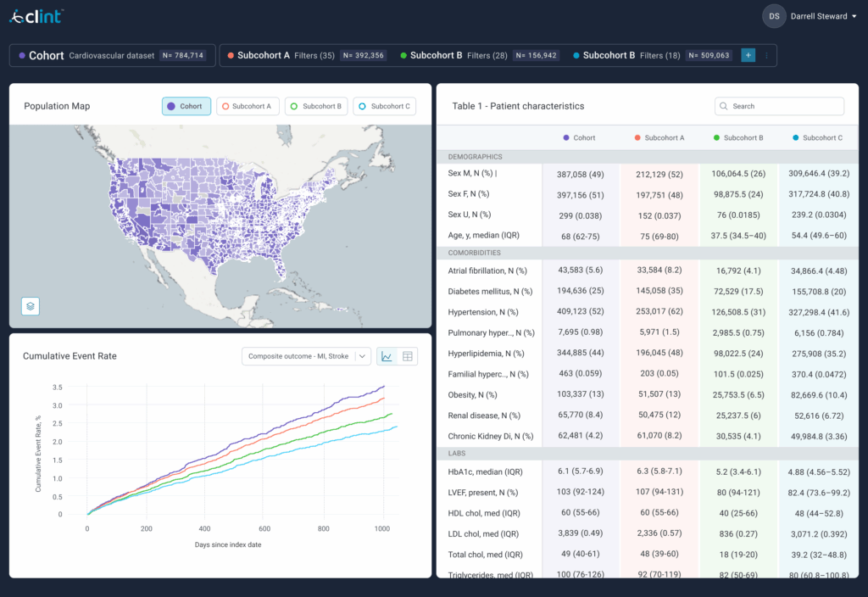The height and width of the screenshot is (597, 868).
Task: Click the purple Cohort column color dot
Action: pyautogui.click(x=566, y=137)
